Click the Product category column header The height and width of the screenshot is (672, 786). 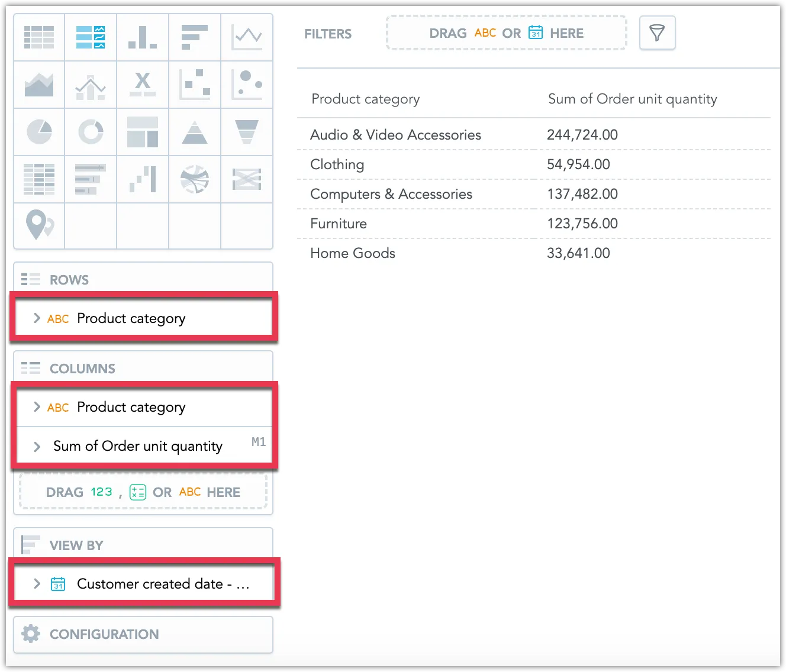click(x=365, y=99)
